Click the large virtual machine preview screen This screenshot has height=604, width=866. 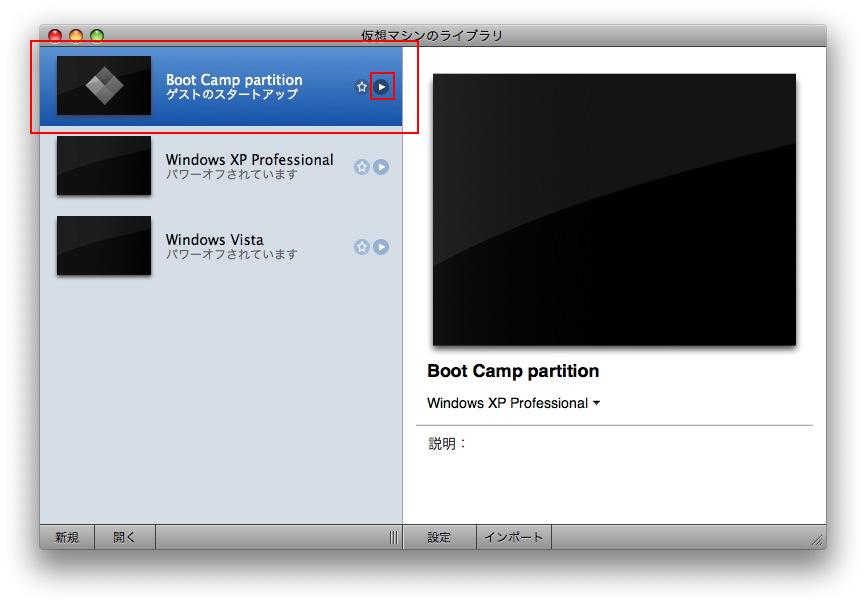tap(614, 210)
